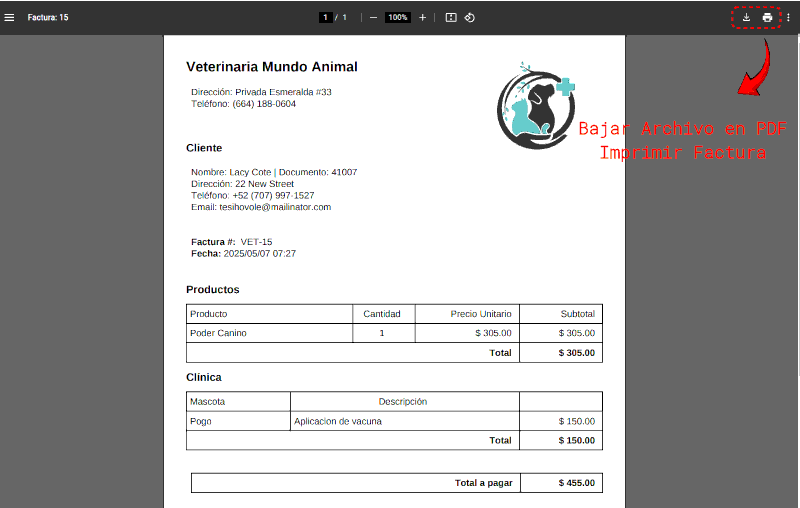Click the Aplicacion de vacuna description cell

point(337,421)
